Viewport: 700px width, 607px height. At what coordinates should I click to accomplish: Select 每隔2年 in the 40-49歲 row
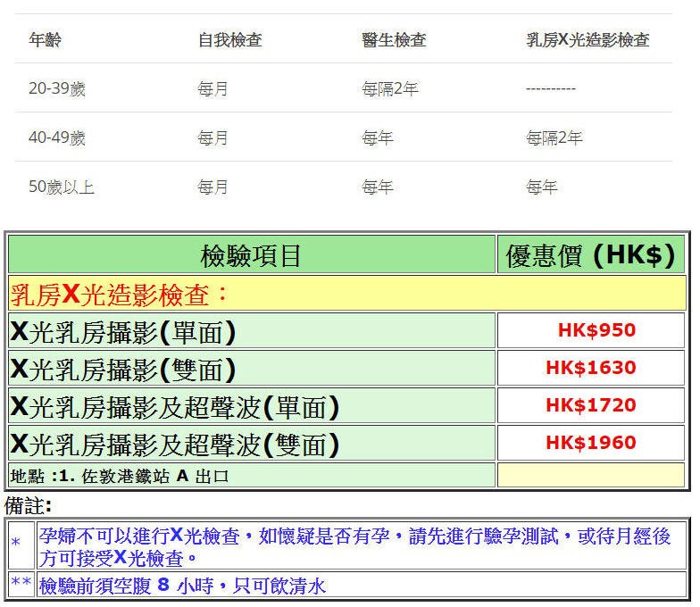pos(554,138)
